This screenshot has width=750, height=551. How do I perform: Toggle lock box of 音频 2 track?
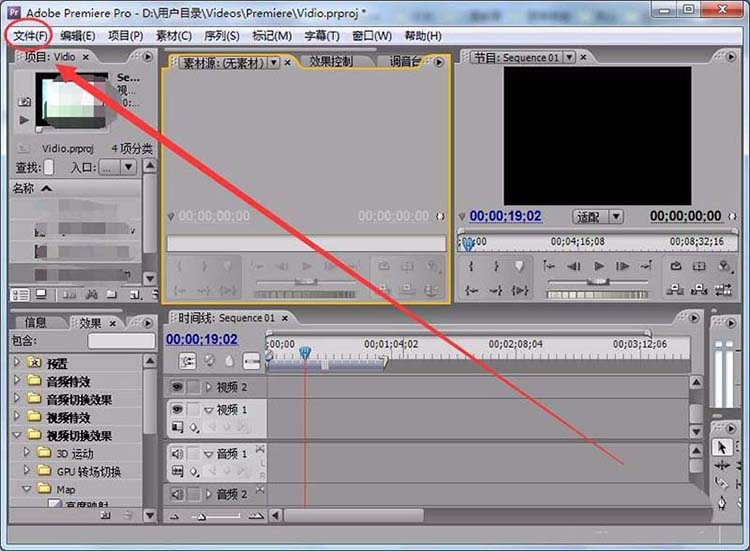[193, 494]
